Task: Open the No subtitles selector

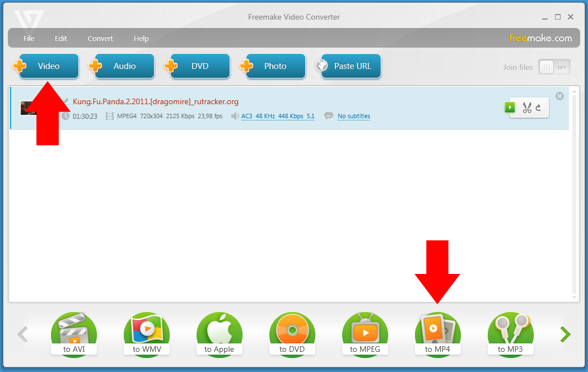Action: 353,117
